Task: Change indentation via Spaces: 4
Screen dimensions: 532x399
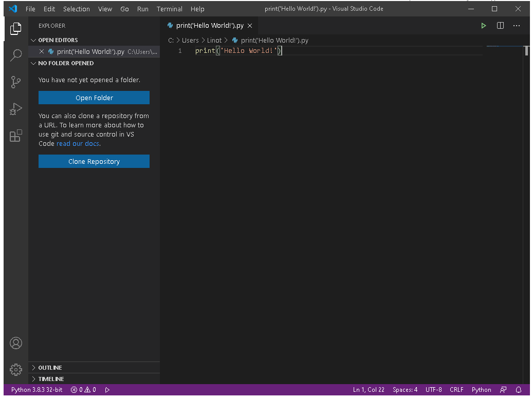Action: (405, 390)
